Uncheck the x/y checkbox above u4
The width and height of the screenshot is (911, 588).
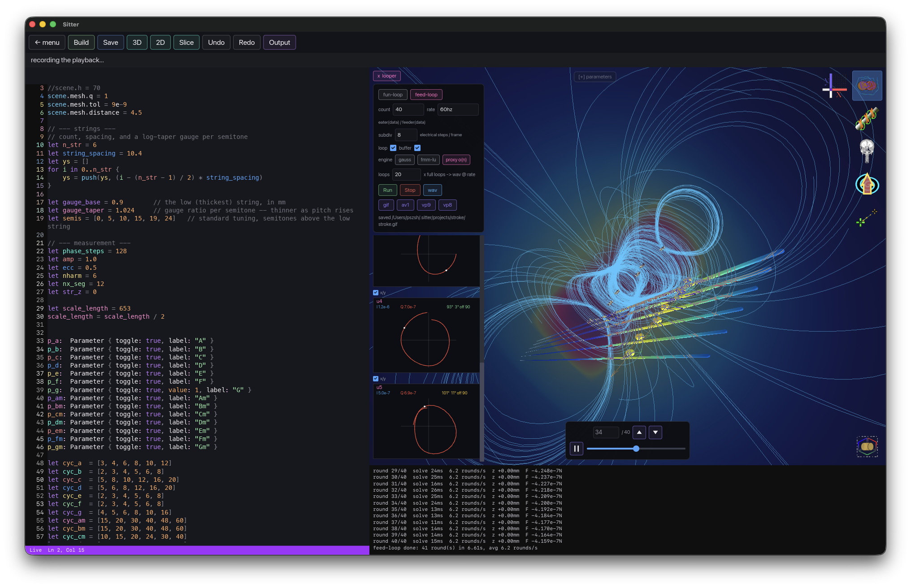pyautogui.click(x=376, y=293)
